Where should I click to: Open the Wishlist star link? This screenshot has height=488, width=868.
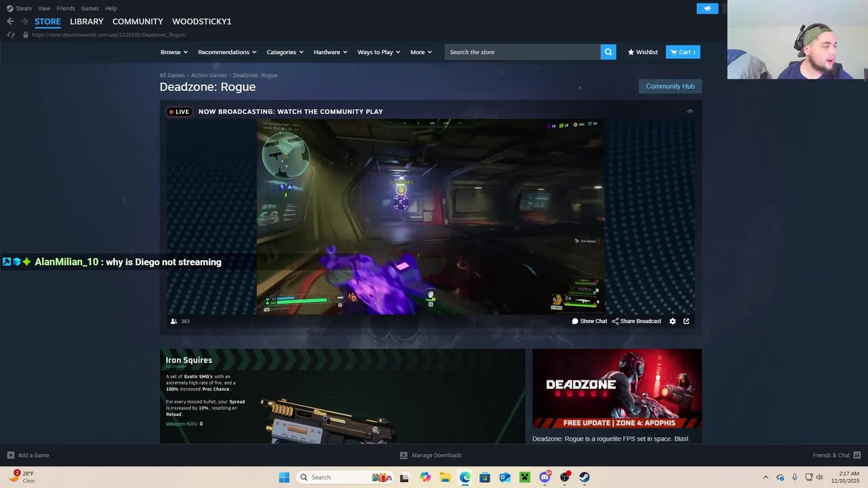pos(643,52)
